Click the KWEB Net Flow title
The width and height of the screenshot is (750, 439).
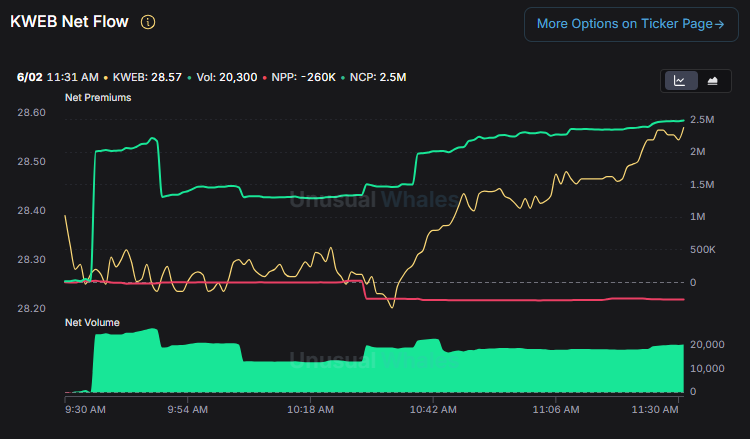tap(69, 22)
